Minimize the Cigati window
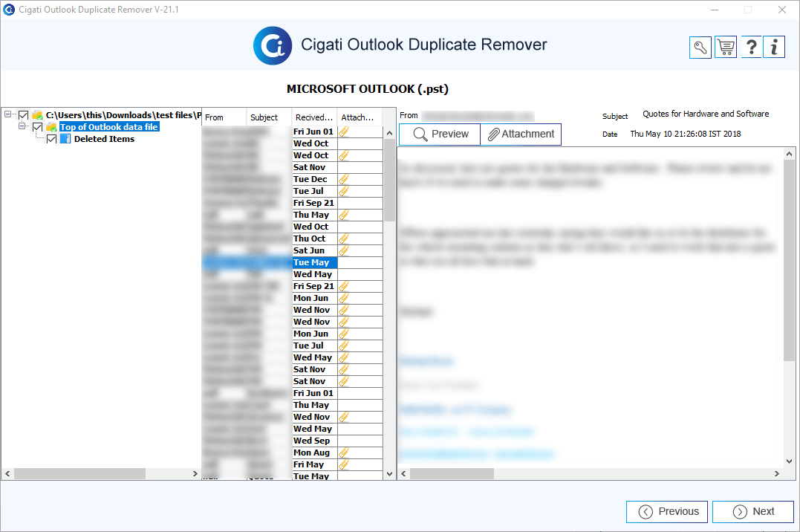Image resolution: width=800 pixels, height=532 pixels. pos(715,10)
